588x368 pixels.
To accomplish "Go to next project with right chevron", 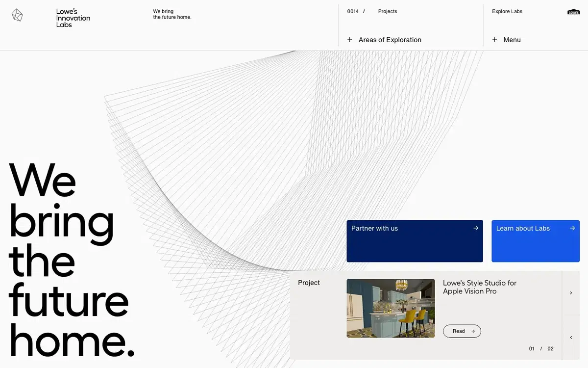I will 571,293.
